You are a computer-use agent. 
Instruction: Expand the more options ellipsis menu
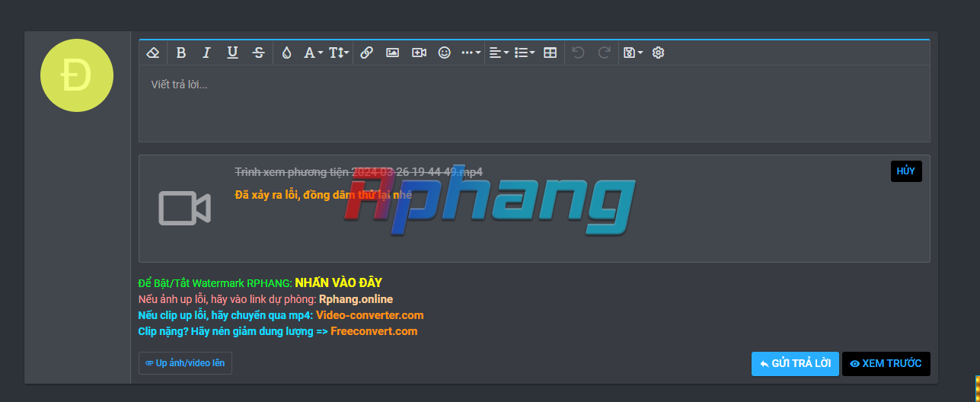click(471, 53)
